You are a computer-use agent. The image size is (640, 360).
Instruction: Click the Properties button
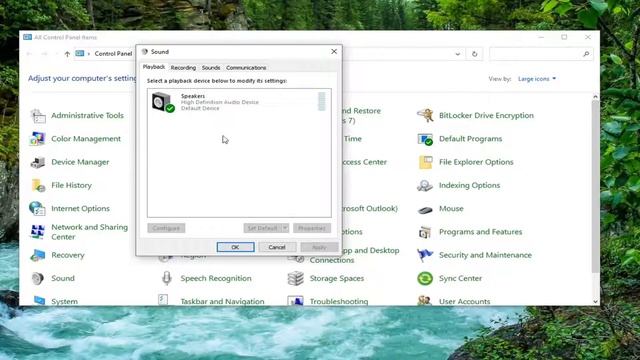pos(312,228)
